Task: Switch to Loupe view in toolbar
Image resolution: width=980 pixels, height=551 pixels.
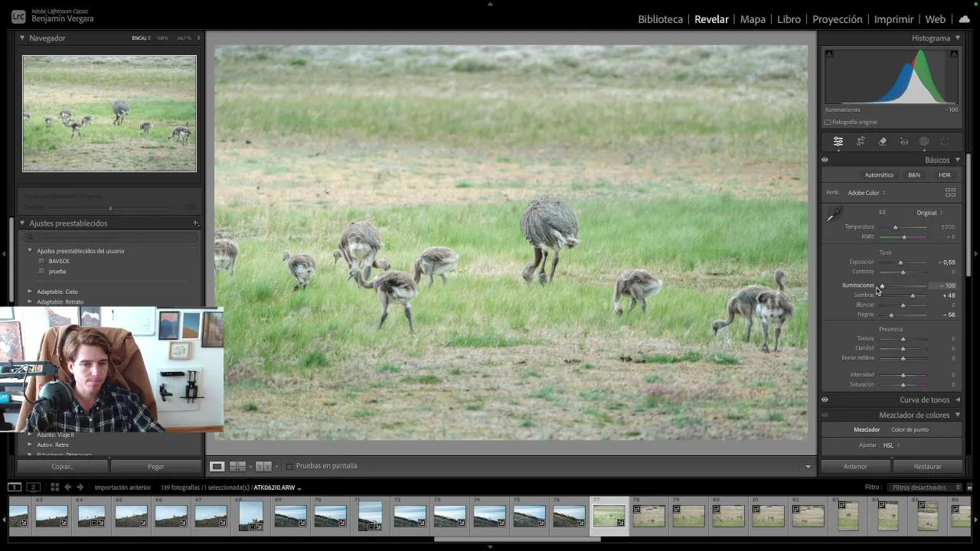Action: [x=217, y=466]
